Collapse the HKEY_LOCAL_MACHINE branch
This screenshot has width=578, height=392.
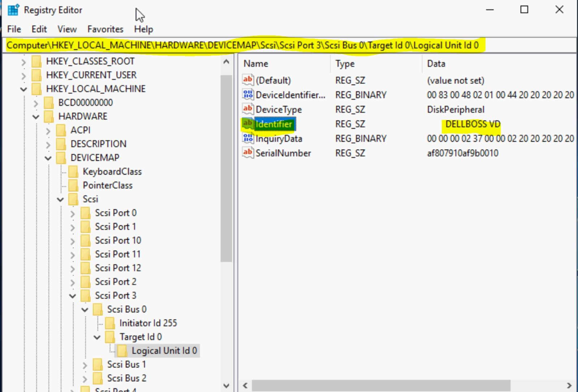[x=23, y=89]
